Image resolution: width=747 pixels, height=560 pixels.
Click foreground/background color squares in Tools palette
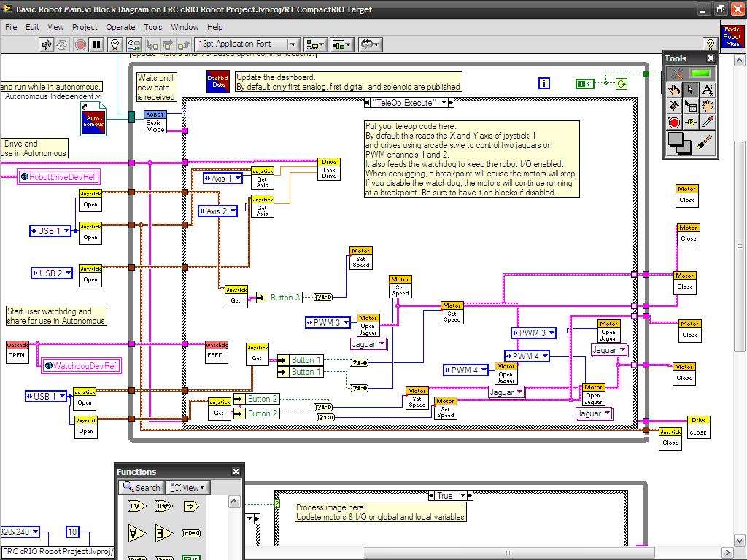point(679,143)
